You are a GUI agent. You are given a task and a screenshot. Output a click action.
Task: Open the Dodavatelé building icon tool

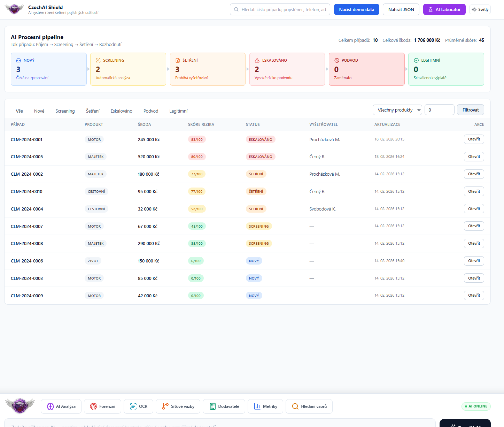[224, 406]
